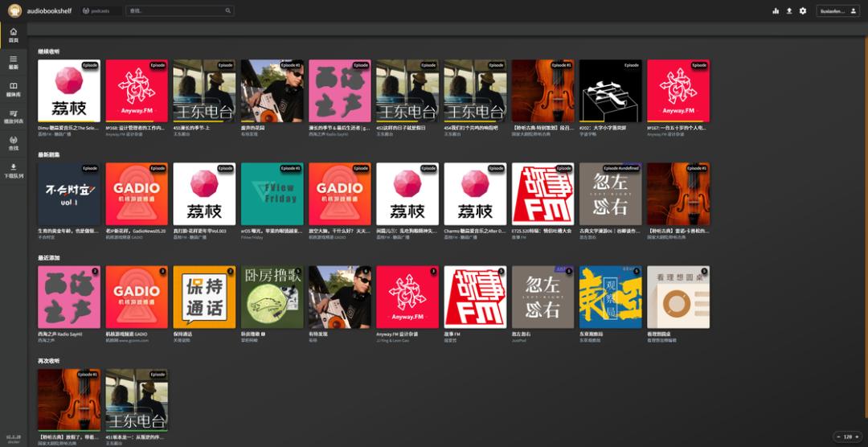Image resolution: width=868 pixels, height=447 pixels.
Task: Open 媒体库 library in sidebar
Action: coord(14,89)
